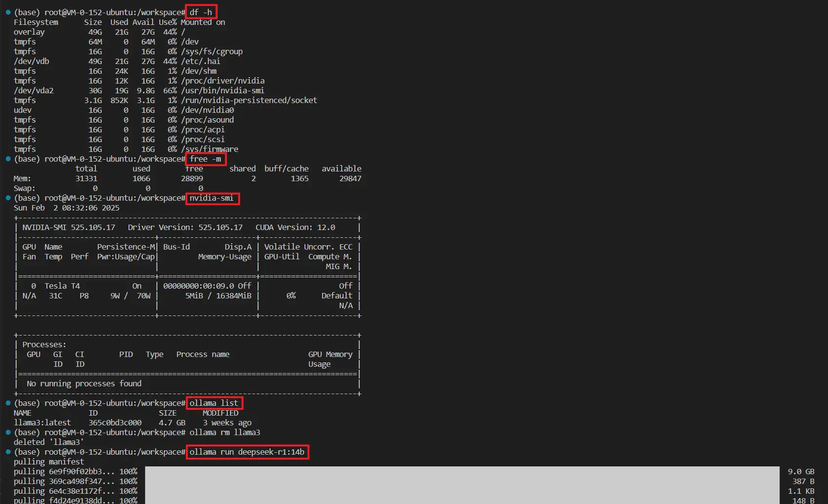This screenshot has width=828, height=504.
Task: Select the highlighted free -m command
Action: tap(205, 159)
